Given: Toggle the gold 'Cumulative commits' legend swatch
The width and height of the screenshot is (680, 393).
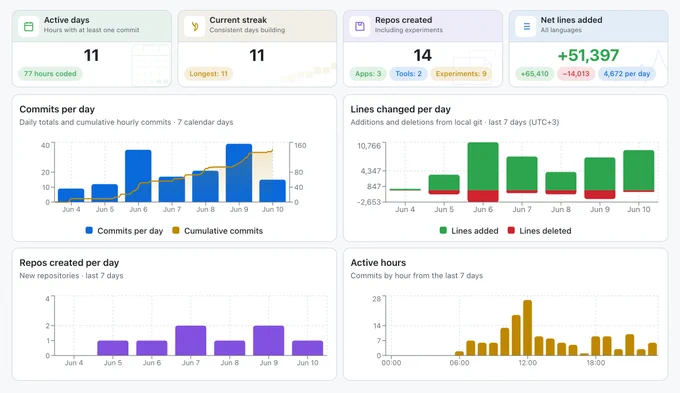Looking at the screenshot, I should pos(176,230).
